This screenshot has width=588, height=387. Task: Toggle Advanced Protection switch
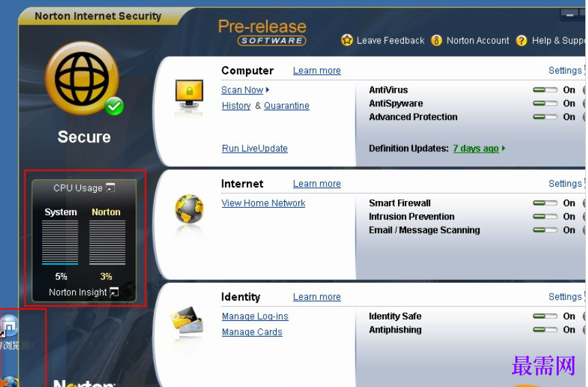pyautogui.click(x=545, y=117)
